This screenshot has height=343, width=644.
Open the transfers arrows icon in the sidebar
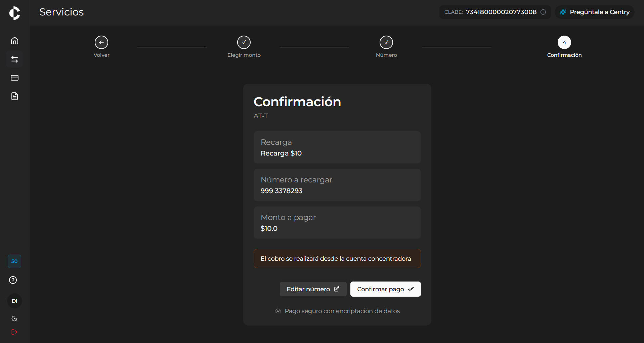coord(14,59)
